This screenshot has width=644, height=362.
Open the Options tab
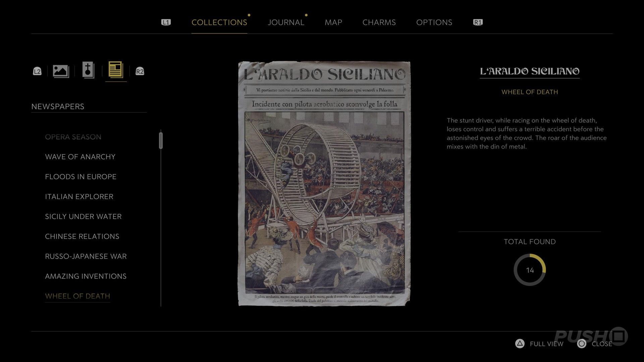(434, 22)
